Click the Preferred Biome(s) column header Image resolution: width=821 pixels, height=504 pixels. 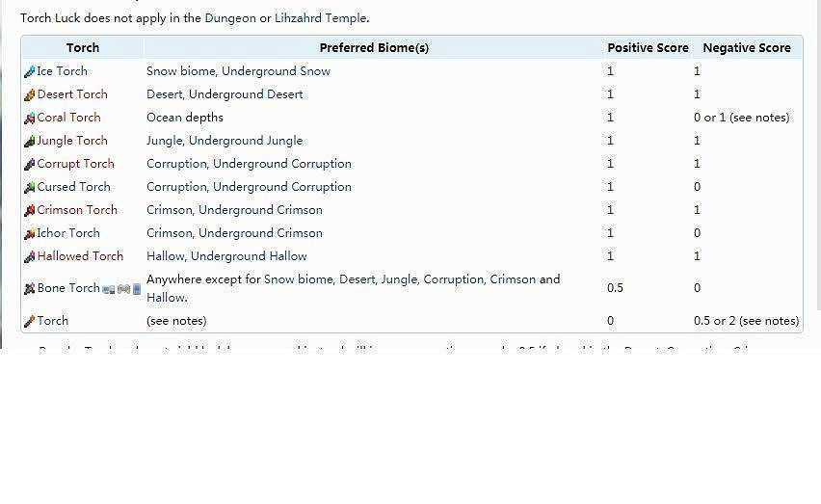pyautogui.click(x=374, y=48)
